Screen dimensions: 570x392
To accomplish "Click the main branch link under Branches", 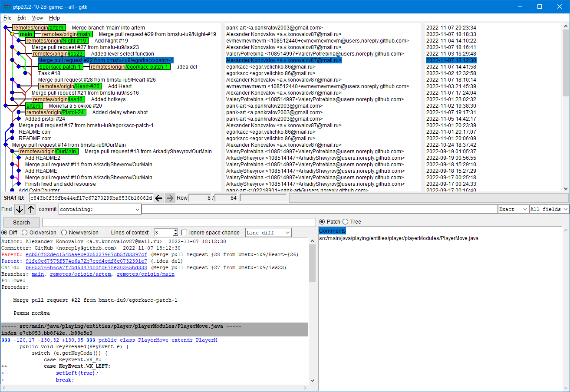I will pyautogui.click(x=38, y=273).
